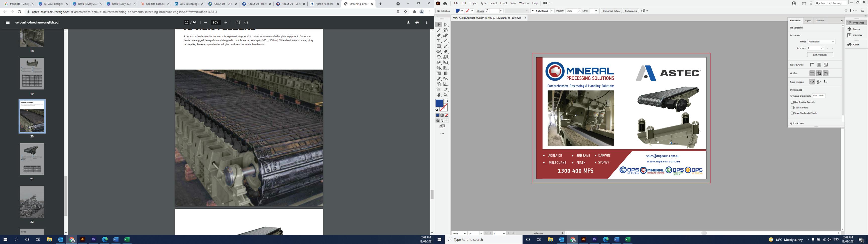The height and width of the screenshot is (244, 868).
Task: Select the Hand tool
Action: point(439,95)
